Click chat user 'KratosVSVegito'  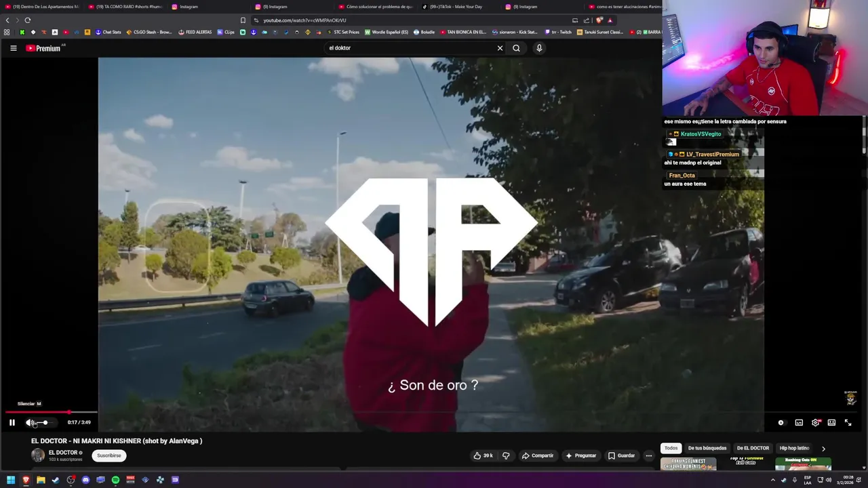pos(701,134)
